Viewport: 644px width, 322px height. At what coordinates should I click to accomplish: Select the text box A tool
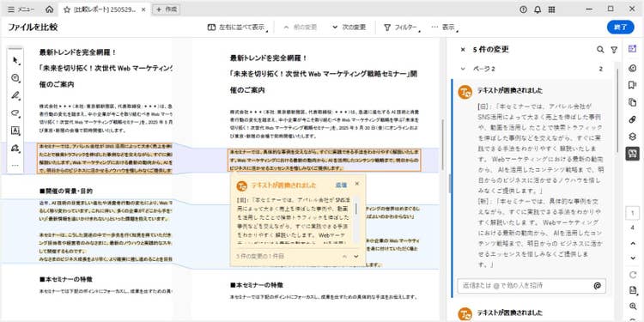(x=15, y=131)
